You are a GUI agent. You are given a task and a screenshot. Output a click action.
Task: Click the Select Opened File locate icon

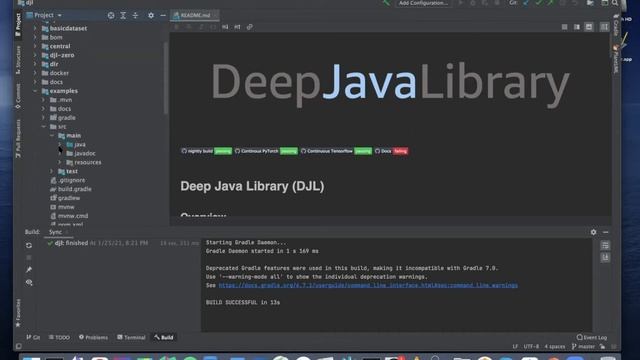click(111, 15)
